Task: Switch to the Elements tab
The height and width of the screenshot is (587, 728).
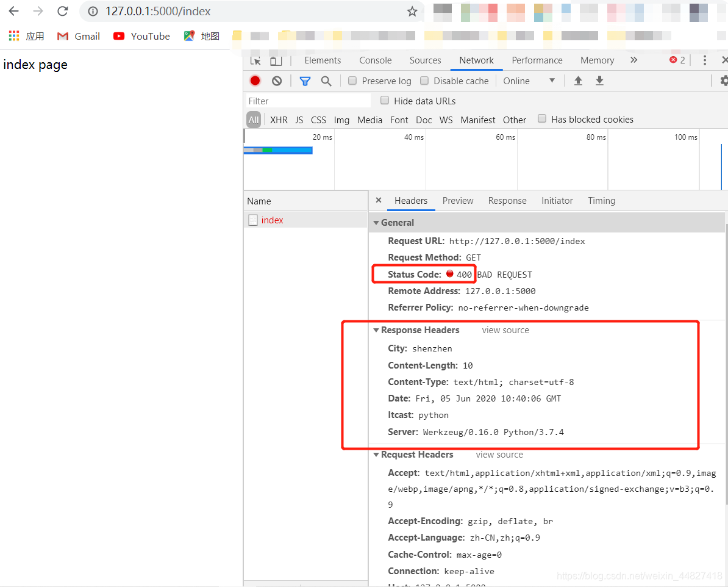Action: tap(323, 60)
